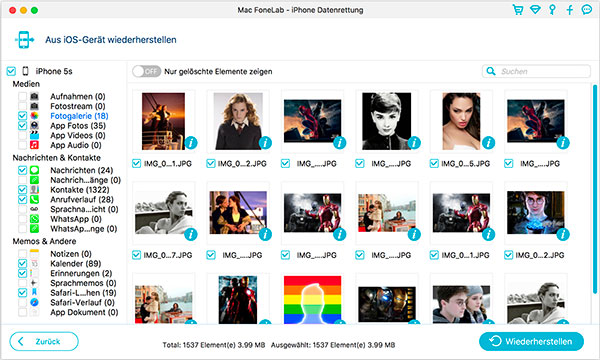Click the WhatsApp icon in sidebar

pyautogui.click(x=34, y=219)
